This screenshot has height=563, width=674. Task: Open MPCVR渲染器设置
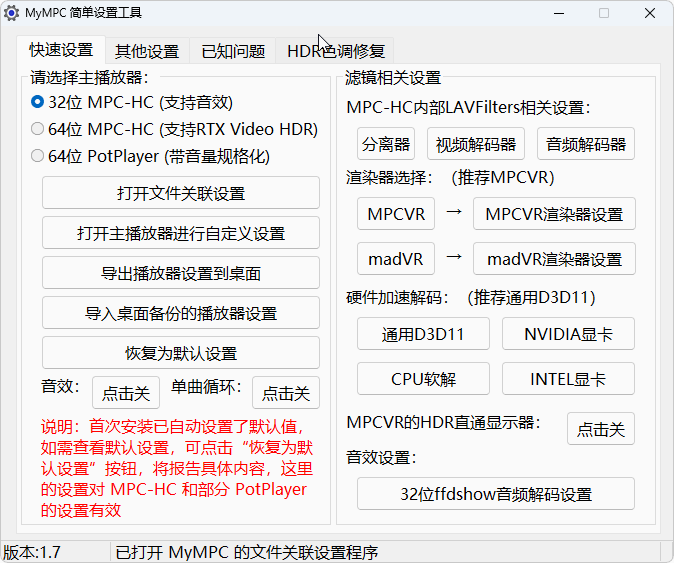coord(554,214)
